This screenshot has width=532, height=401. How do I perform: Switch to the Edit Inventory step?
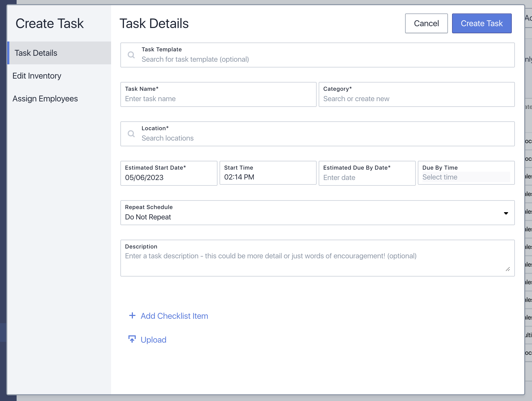[x=37, y=76]
